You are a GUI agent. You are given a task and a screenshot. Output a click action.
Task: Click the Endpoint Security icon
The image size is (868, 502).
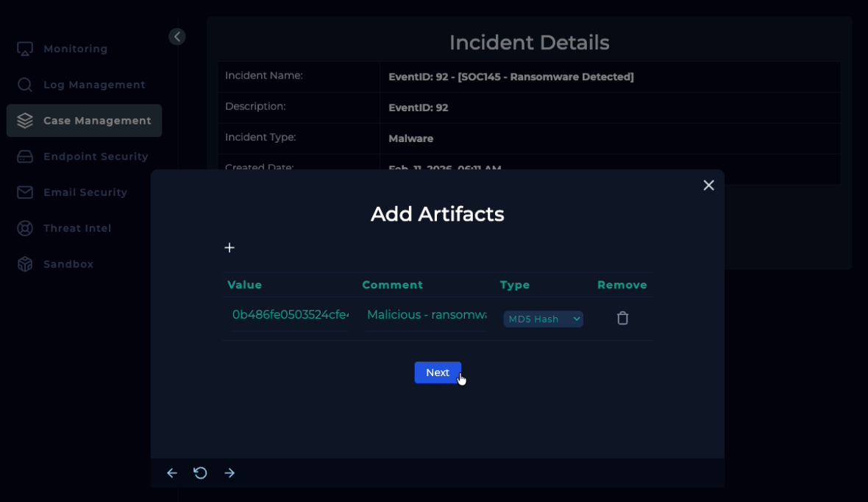(x=25, y=157)
